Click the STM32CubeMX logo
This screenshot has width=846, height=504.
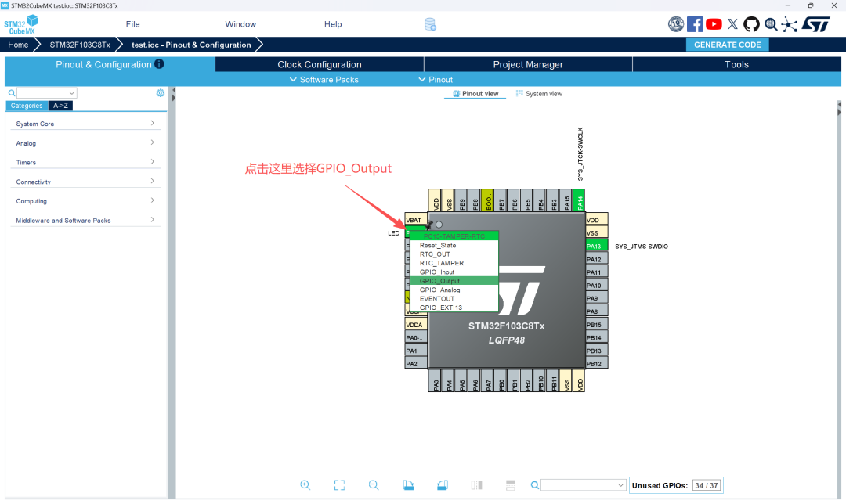[21, 25]
